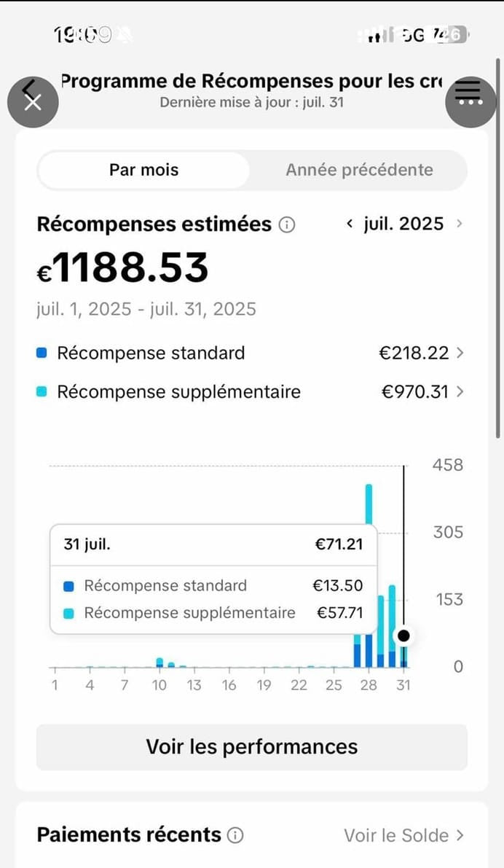504x868 pixels.
Task: Expand Récompense supplémentaire €970.31 chevron
Action: [x=460, y=392]
